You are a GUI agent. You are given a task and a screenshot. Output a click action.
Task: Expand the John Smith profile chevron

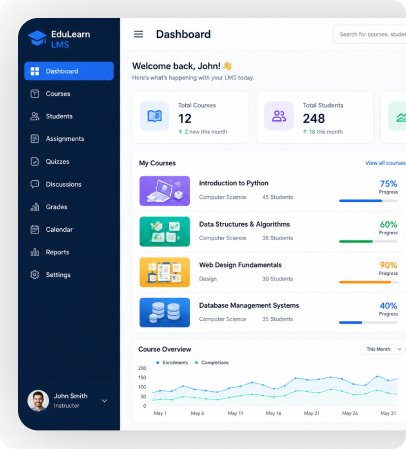(104, 401)
